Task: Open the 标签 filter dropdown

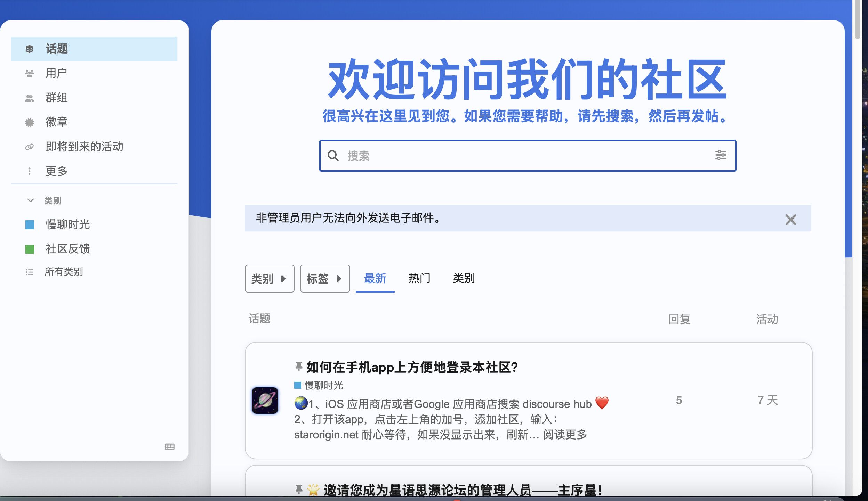Action: tap(325, 279)
